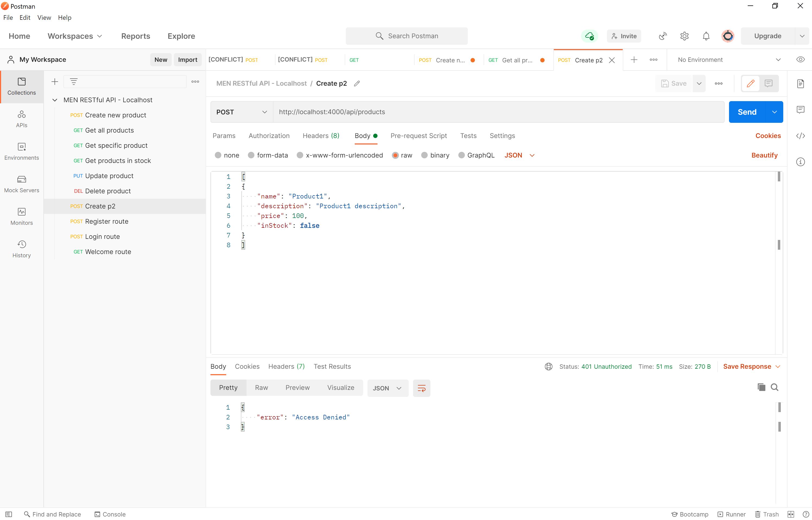Image resolution: width=812 pixels, height=520 pixels.
Task: Collapse MEN RESTful API collection
Action: [55, 100]
